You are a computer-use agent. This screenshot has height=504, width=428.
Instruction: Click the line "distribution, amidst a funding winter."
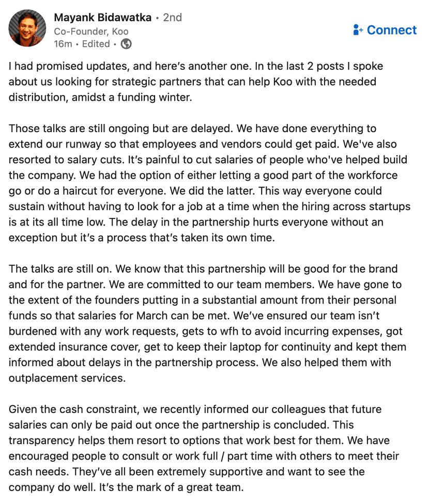tap(100, 97)
